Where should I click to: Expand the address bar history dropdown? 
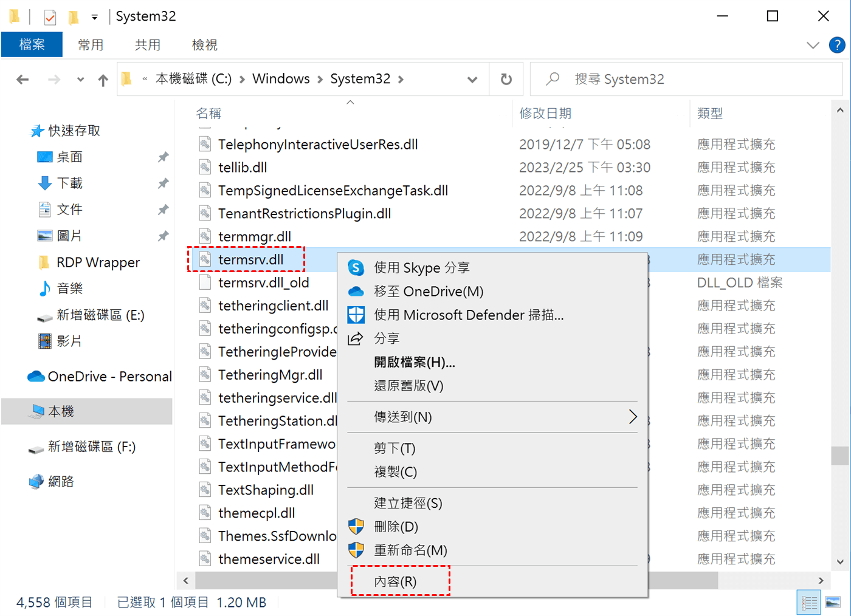pyautogui.click(x=472, y=80)
